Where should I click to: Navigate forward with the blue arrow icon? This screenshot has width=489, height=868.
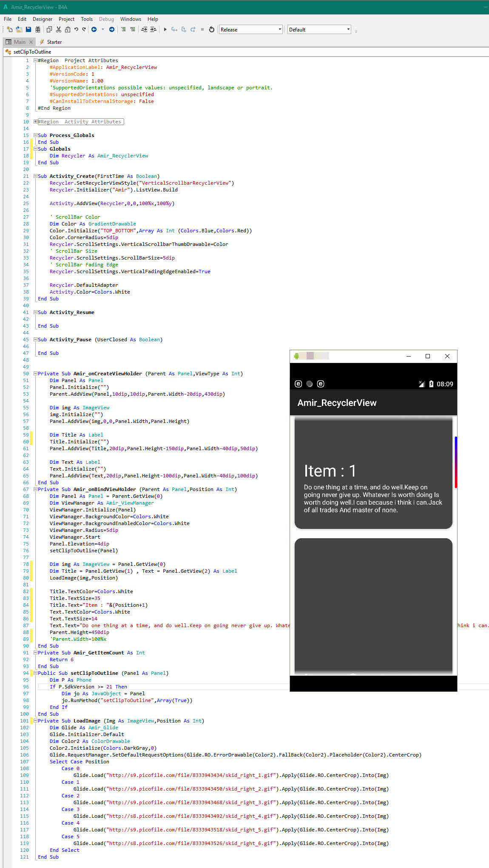click(x=112, y=29)
